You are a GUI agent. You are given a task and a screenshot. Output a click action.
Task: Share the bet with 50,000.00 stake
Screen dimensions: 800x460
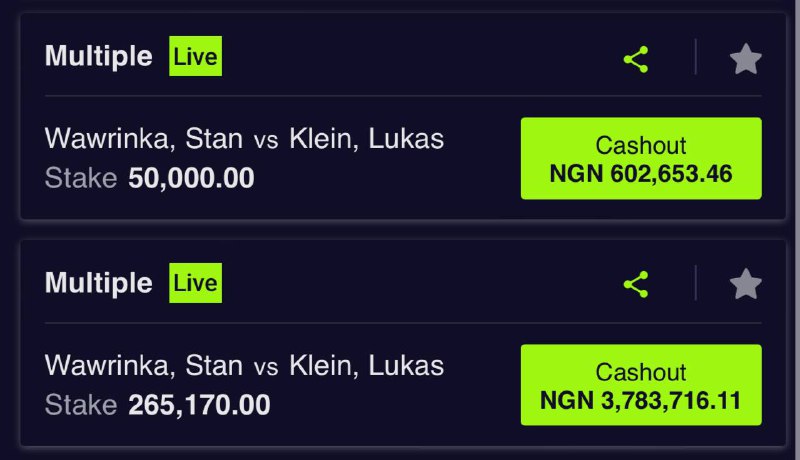point(636,59)
